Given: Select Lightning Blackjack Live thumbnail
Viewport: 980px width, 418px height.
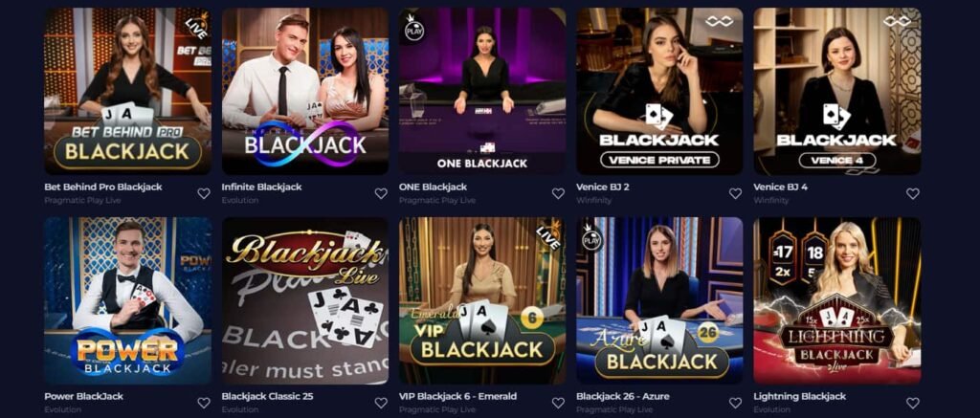Looking at the screenshot, I should point(836,300).
